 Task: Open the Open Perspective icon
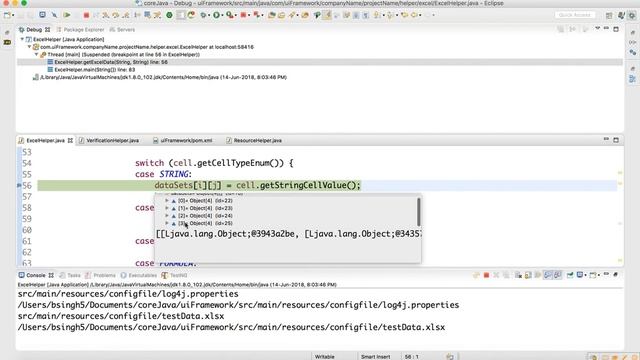(x=609, y=15)
